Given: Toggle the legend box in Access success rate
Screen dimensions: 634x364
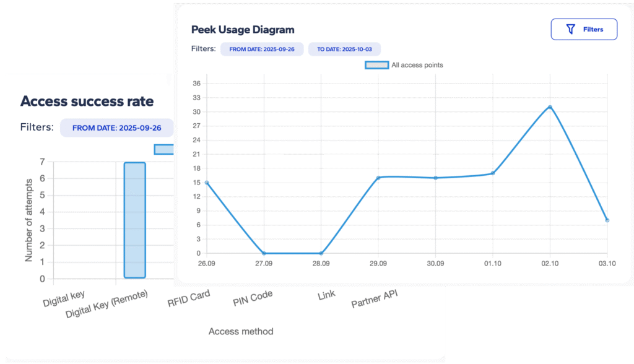Looking at the screenshot, I should [x=163, y=149].
